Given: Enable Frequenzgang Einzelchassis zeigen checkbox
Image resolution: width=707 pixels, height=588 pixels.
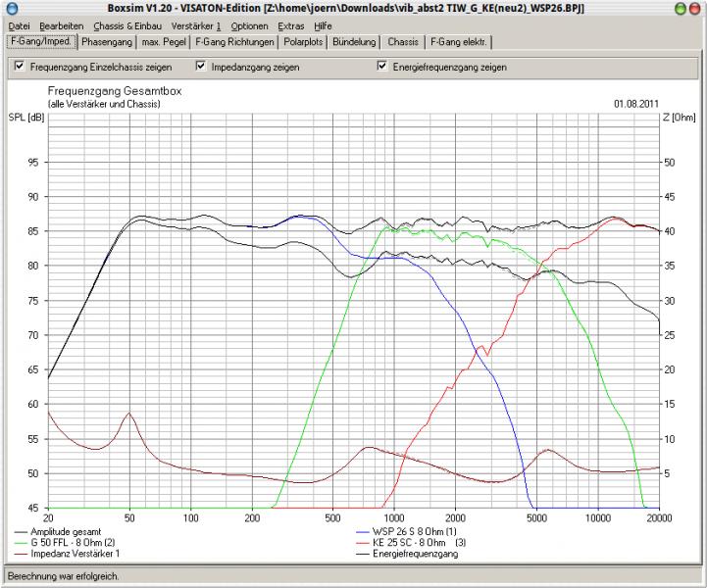Looking at the screenshot, I should pyautogui.click(x=20, y=67).
